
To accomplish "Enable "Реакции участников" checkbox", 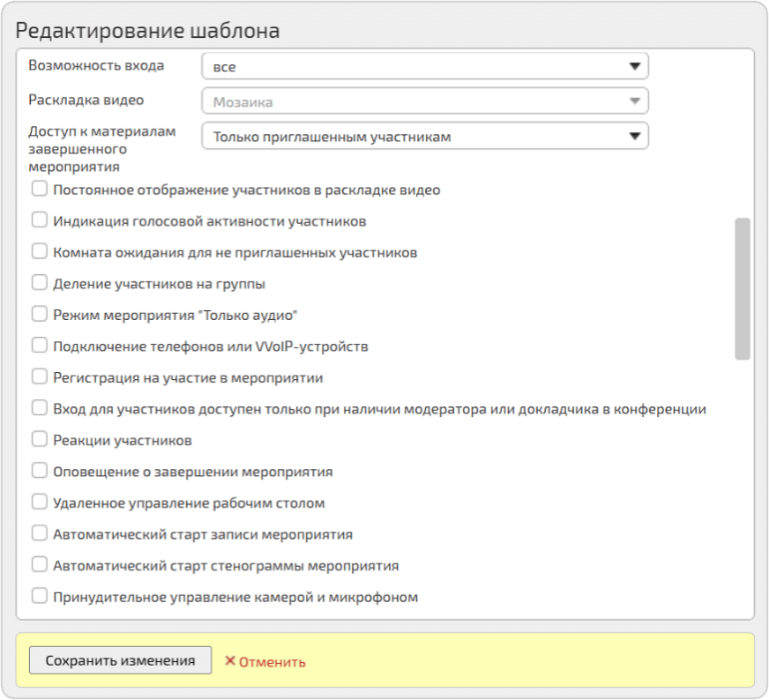I will pos(39,440).
